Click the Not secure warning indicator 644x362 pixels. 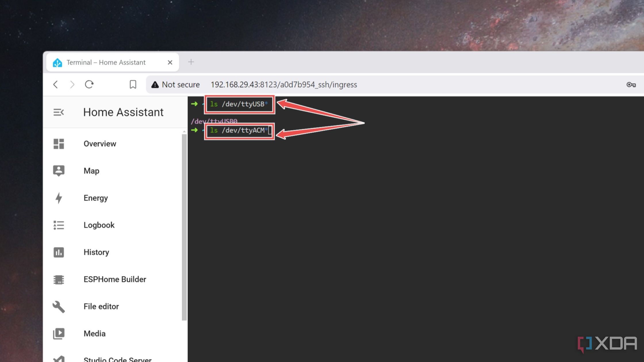click(x=175, y=84)
